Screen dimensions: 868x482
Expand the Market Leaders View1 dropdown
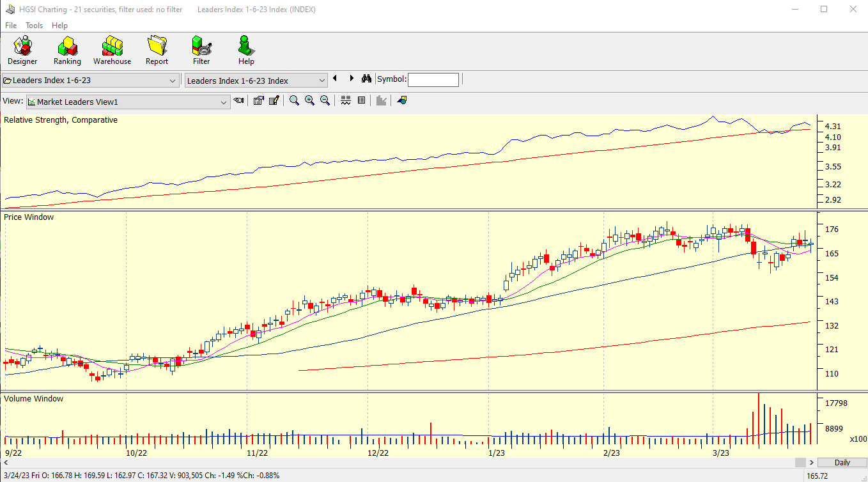[x=224, y=102]
